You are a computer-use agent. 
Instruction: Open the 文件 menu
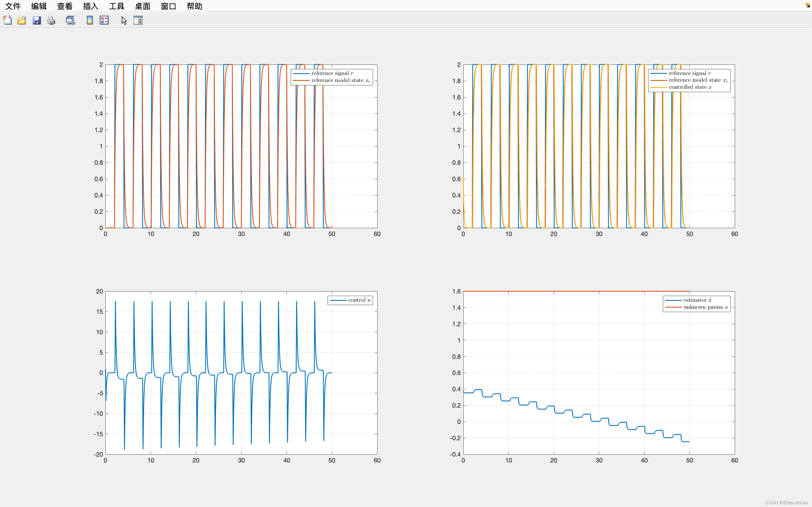tap(13, 6)
